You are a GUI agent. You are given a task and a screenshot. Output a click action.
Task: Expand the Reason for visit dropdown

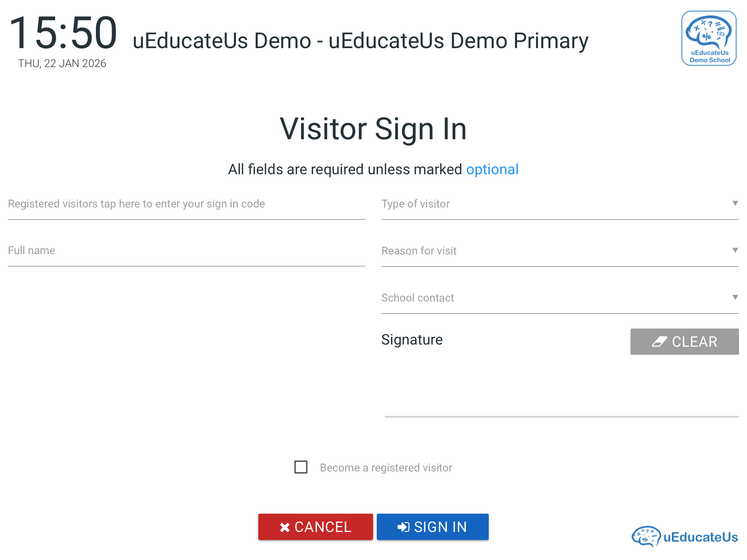[x=560, y=251]
